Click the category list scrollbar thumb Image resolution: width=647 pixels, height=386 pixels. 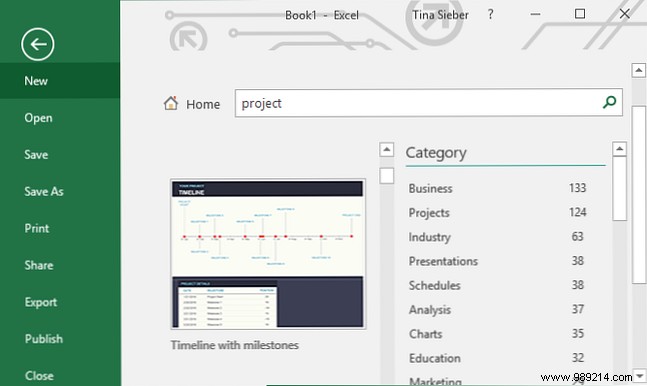click(x=619, y=189)
